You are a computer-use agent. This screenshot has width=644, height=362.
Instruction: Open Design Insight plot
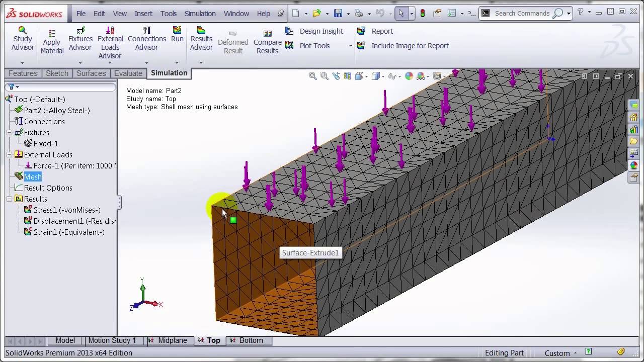pyautogui.click(x=314, y=31)
